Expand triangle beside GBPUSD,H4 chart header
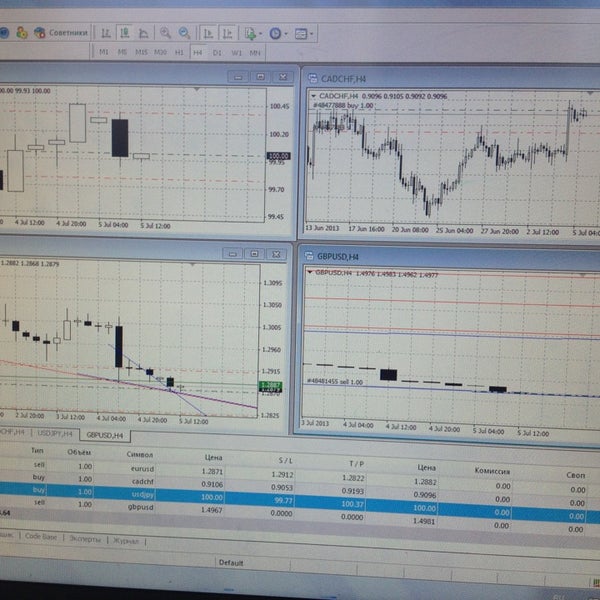The height and width of the screenshot is (600, 600). (310, 272)
